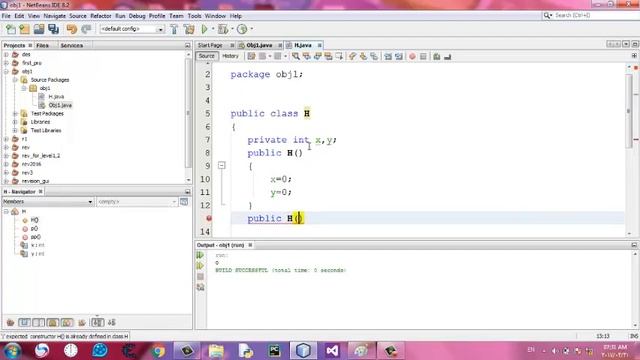Select the rev_for_level1,2 project

click(41, 156)
